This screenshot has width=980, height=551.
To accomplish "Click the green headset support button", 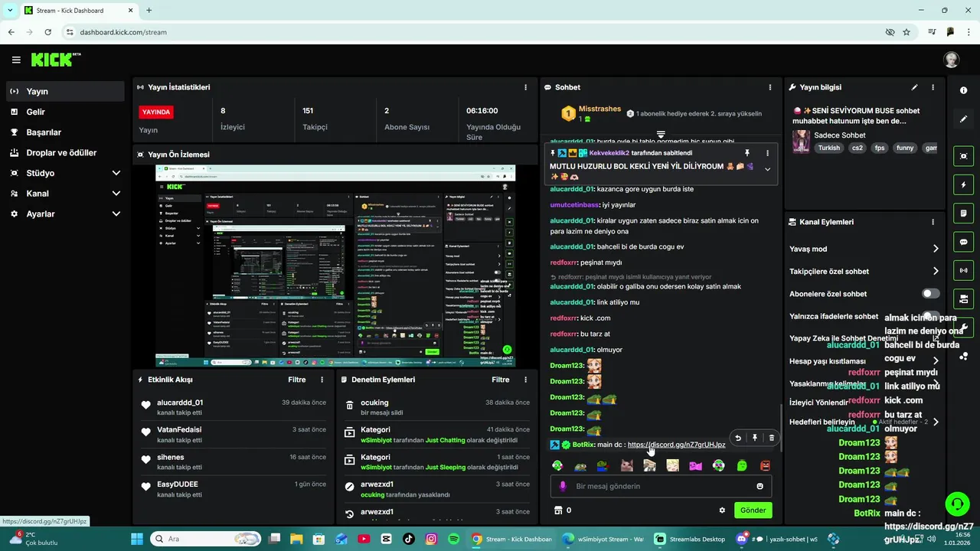I will point(957,504).
